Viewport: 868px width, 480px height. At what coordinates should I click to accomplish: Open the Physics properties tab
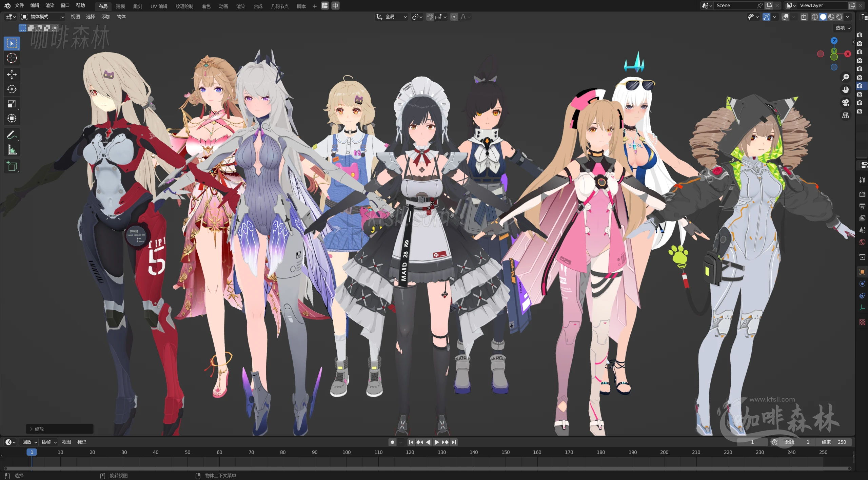862,284
